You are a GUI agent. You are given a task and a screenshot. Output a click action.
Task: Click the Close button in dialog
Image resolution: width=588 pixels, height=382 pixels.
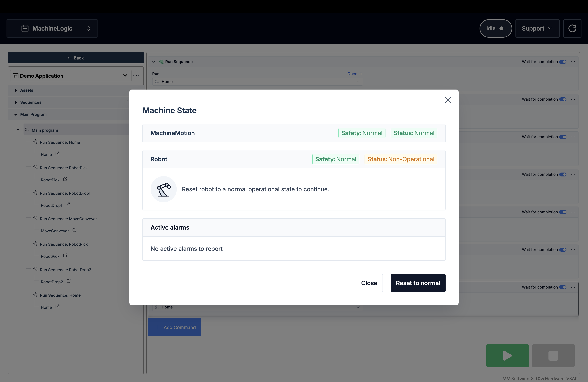[369, 283]
